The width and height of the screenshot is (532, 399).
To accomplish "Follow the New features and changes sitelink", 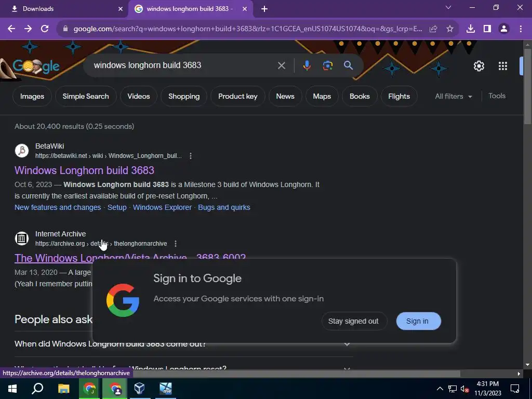I will pyautogui.click(x=58, y=207).
